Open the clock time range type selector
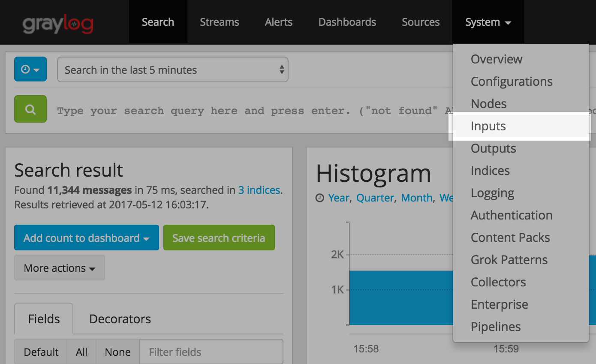The image size is (596, 364). click(30, 69)
